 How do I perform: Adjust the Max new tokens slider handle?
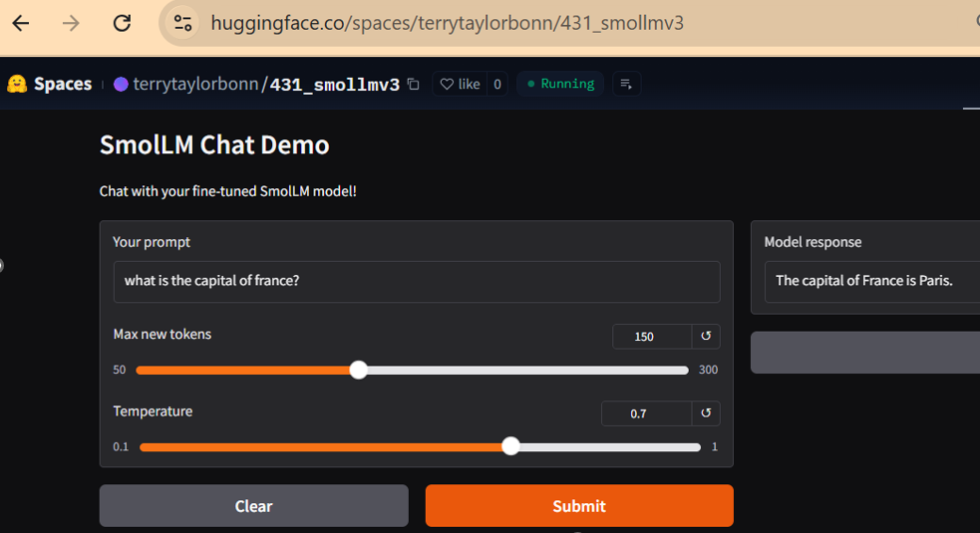358,370
